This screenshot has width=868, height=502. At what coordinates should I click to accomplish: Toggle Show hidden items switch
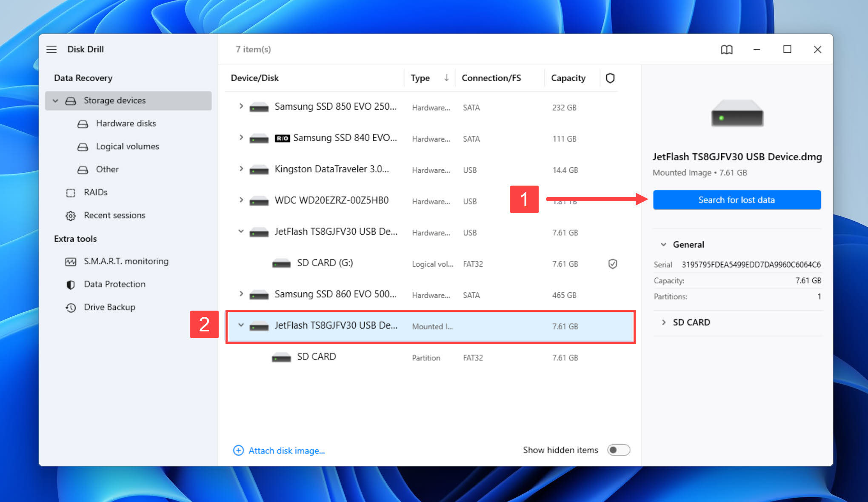coord(618,450)
